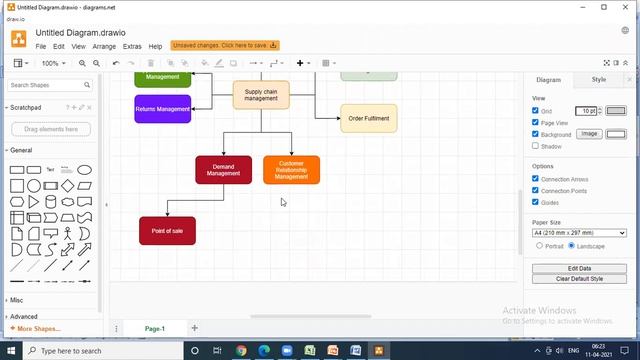Viewport: 640px width, 360px height.
Task: Undo the last action
Action: (x=116, y=63)
